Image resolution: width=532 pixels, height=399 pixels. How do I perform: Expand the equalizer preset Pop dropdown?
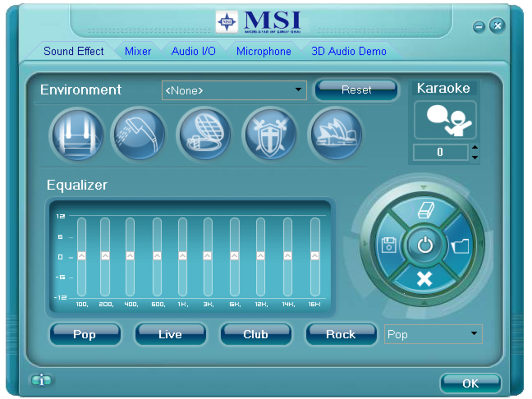click(x=474, y=334)
